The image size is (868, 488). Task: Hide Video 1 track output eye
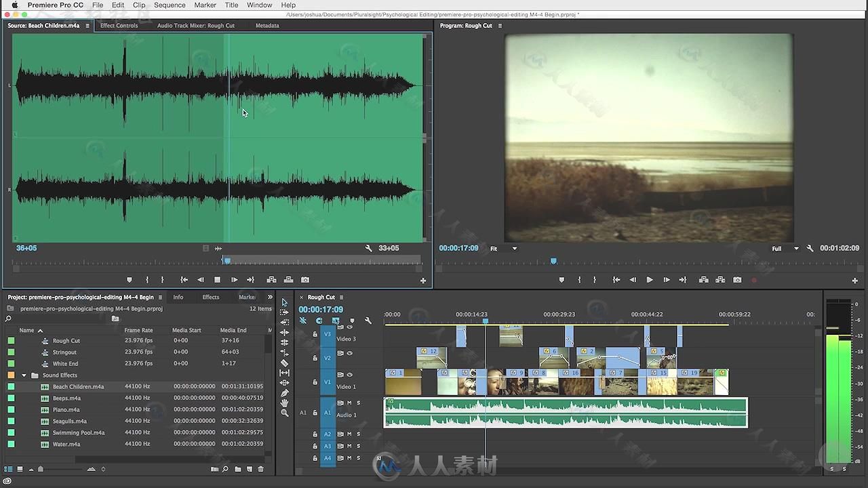[350, 375]
